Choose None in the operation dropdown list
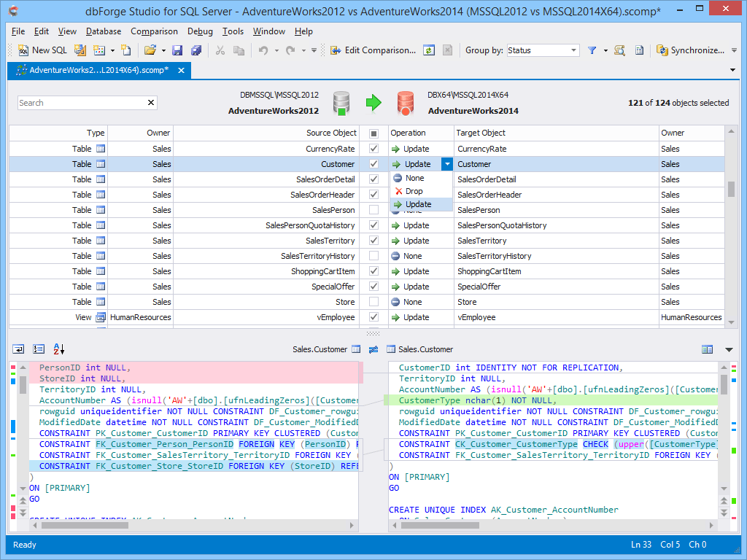747x560 pixels. coord(414,178)
